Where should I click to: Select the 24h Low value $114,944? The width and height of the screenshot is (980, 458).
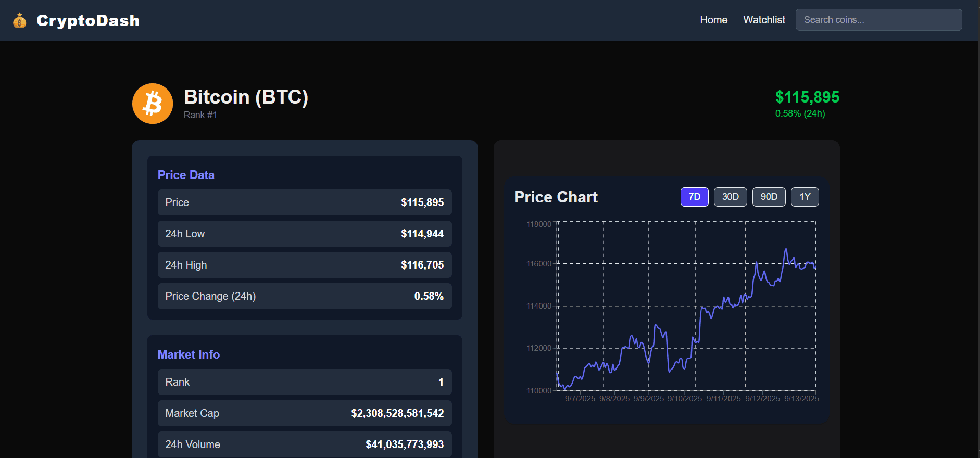click(422, 234)
